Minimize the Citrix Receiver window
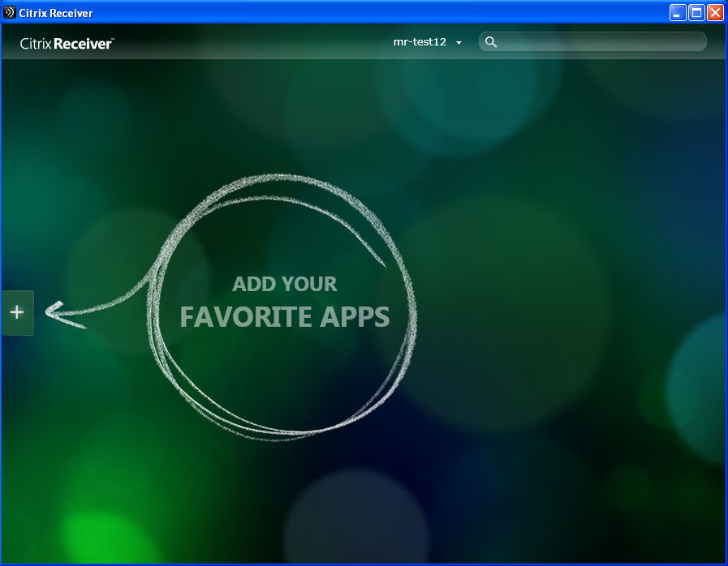728x566 pixels. pyautogui.click(x=678, y=13)
